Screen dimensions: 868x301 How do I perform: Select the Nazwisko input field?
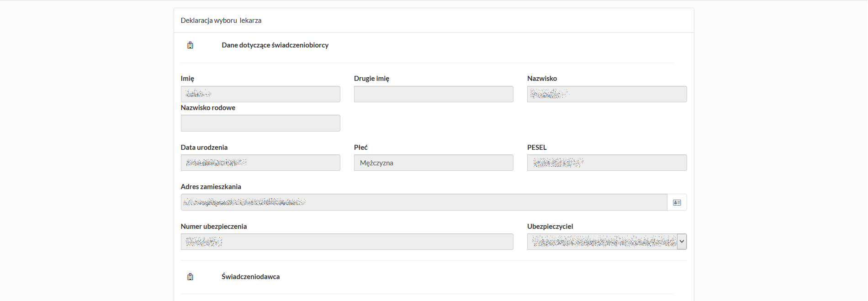(606, 94)
